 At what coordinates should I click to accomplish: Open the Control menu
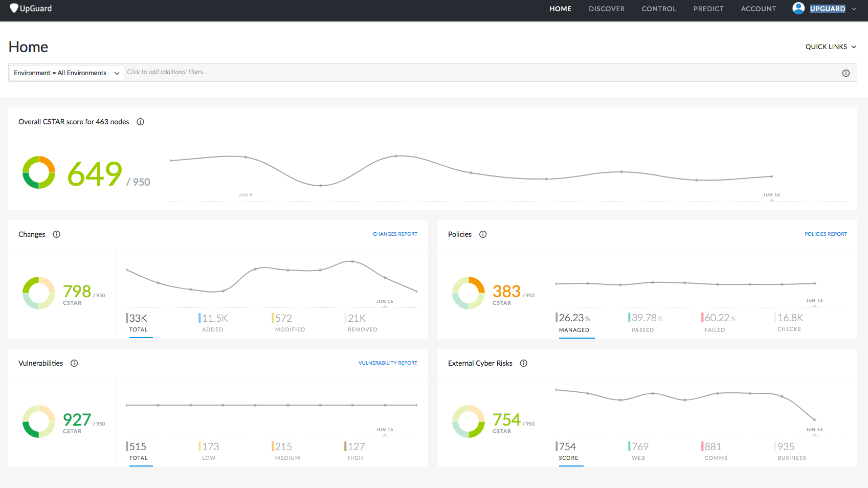659,9
